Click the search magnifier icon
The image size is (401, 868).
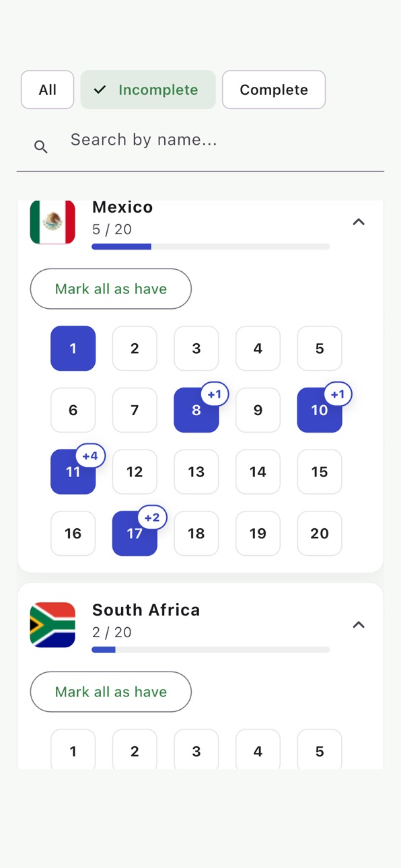coord(41,147)
